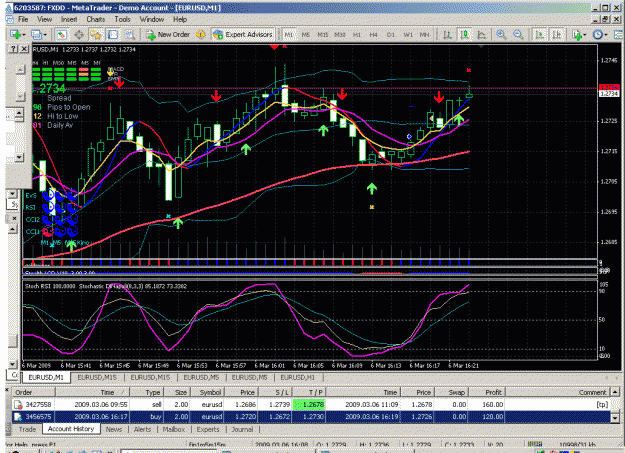Click the current price label 1.2734 on axis

point(609,94)
